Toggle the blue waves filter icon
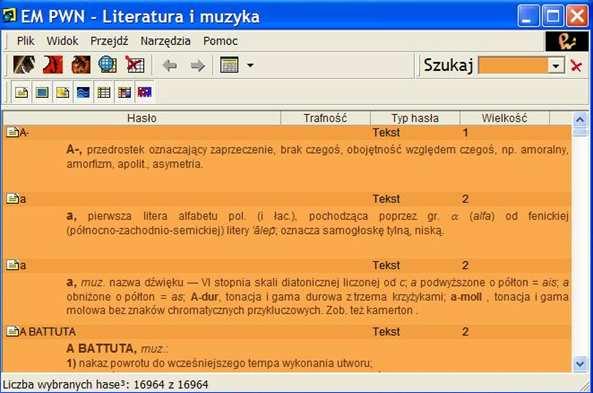This screenshot has height=393, width=593. click(83, 92)
